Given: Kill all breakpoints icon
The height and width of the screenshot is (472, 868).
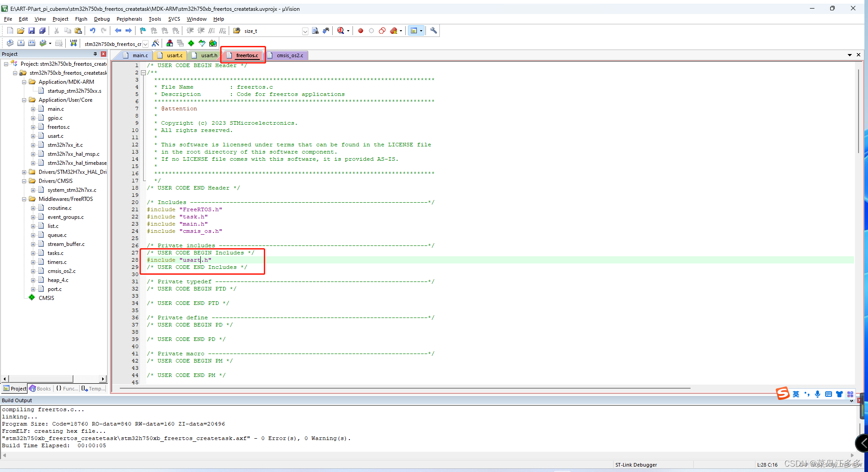Looking at the screenshot, I should (394, 31).
